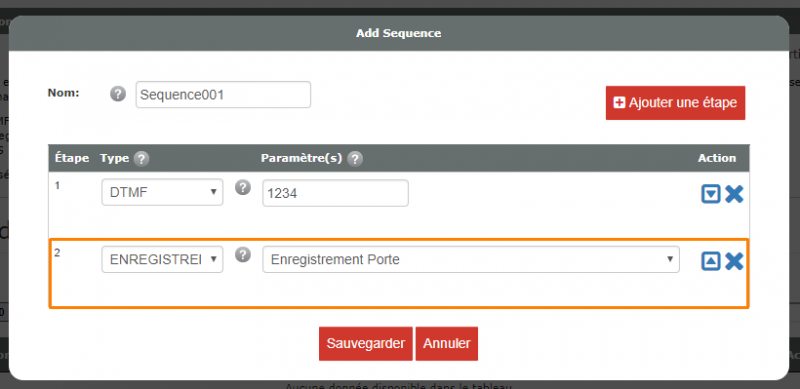Image resolution: width=800 pixels, height=389 pixels.
Task: Click the Annuler button
Action: coord(447,344)
